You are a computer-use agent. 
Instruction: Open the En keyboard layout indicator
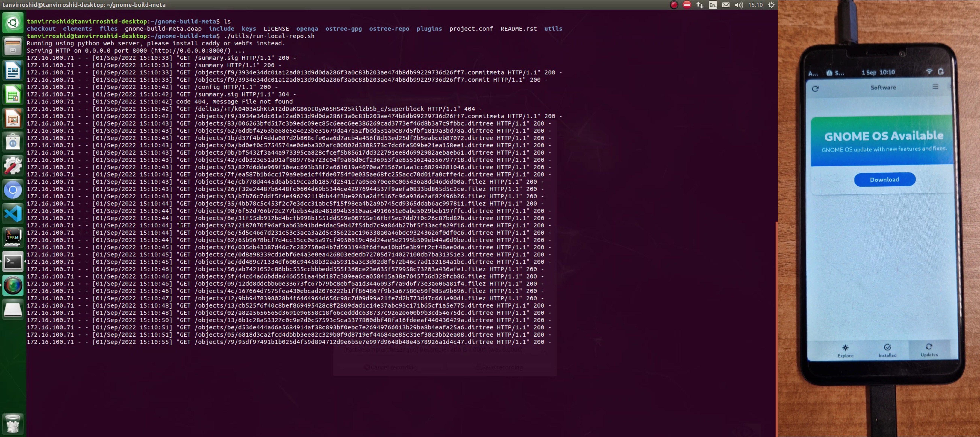(x=713, y=5)
